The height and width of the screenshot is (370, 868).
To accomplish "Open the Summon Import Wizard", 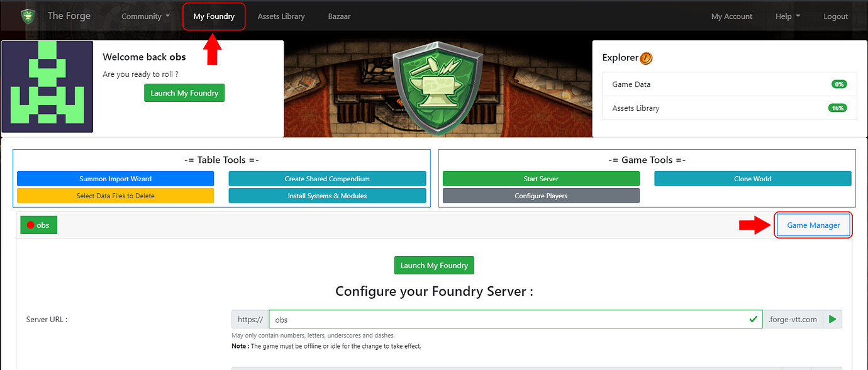I will [115, 179].
